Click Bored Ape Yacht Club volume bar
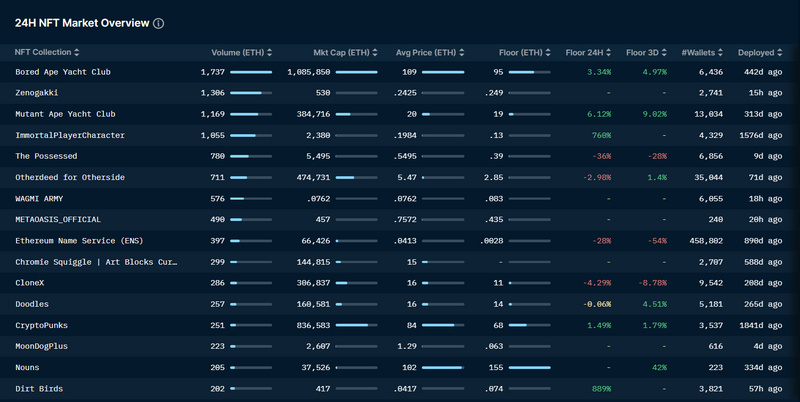 (x=251, y=72)
